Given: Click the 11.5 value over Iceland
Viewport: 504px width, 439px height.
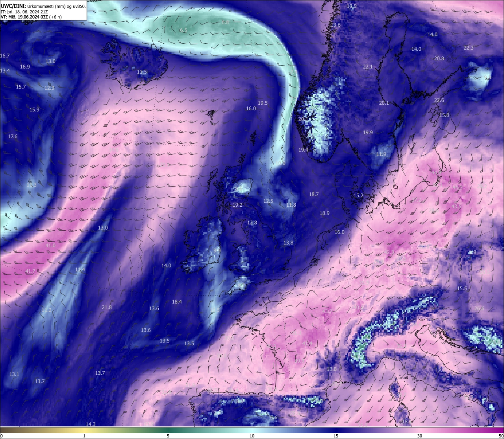Looking at the screenshot, I should tap(142, 72).
